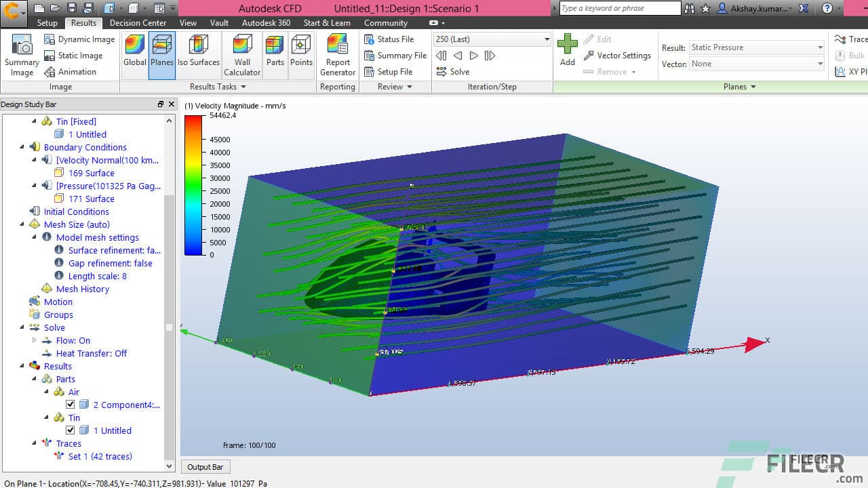Uncheck the 1 Untitled checkbox under Tin
Image resolution: width=868 pixels, height=488 pixels.
(71, 430)
